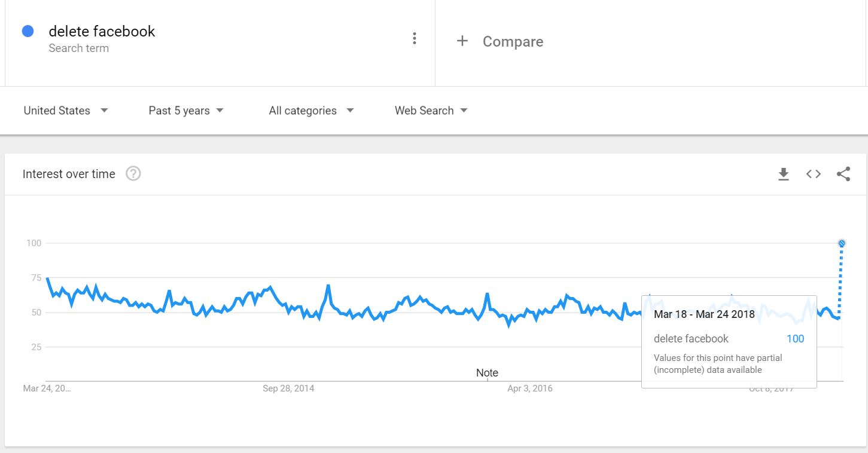Image resolution: width=868 pixels, height=453 pixels.
Task: Select the peak data point at 100
Action: click(842, 243)
